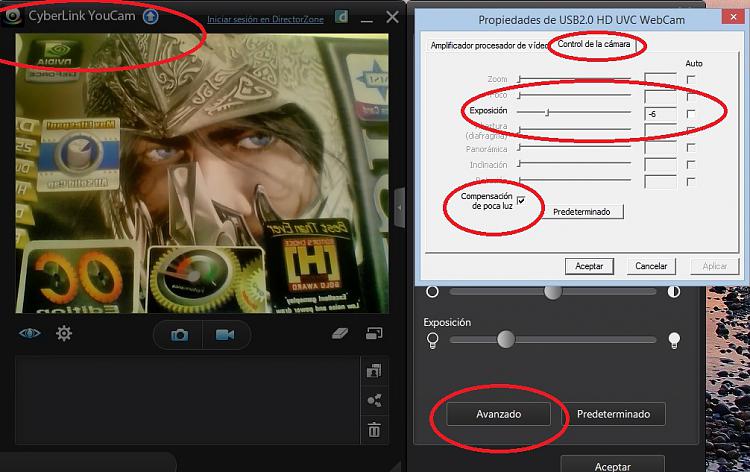
Task: Open YouCam settings gear icon
Action: (x=64, y=333)
